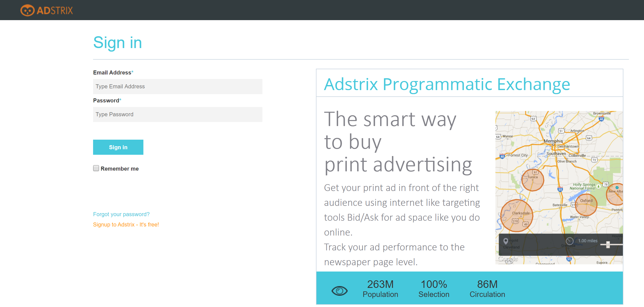This screenshot has height=307, width=644.
Task: Click the orange circle over Oxford
Action: click(x=586, y=204)
